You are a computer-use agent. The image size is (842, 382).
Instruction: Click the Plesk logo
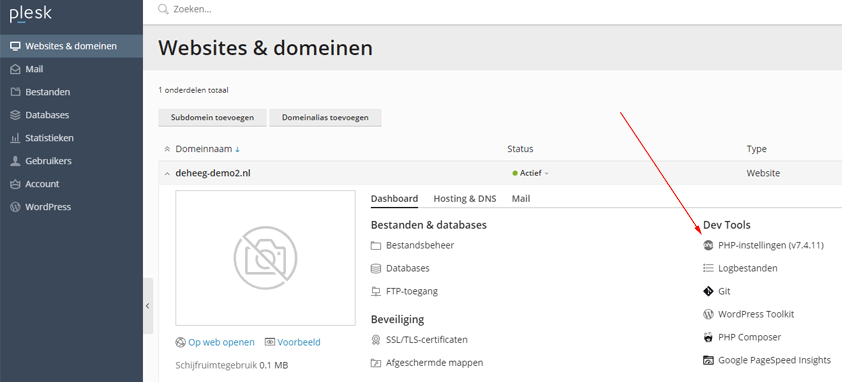(31, 15)
